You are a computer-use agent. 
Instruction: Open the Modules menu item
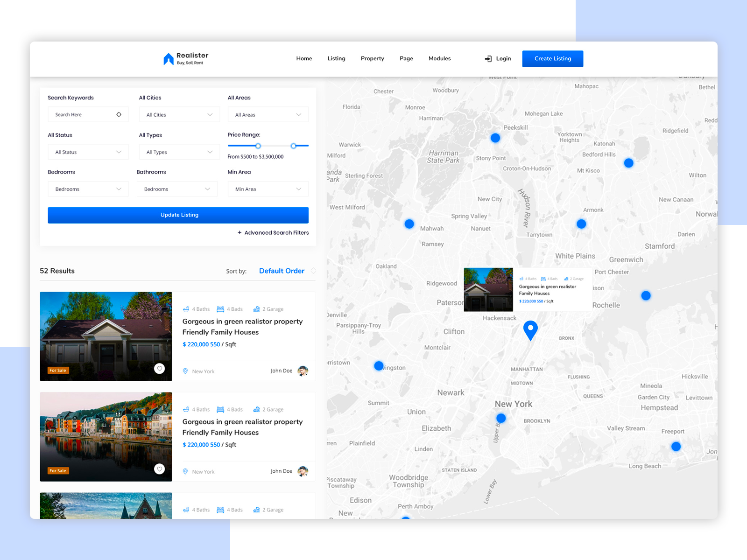click(439, 59)
